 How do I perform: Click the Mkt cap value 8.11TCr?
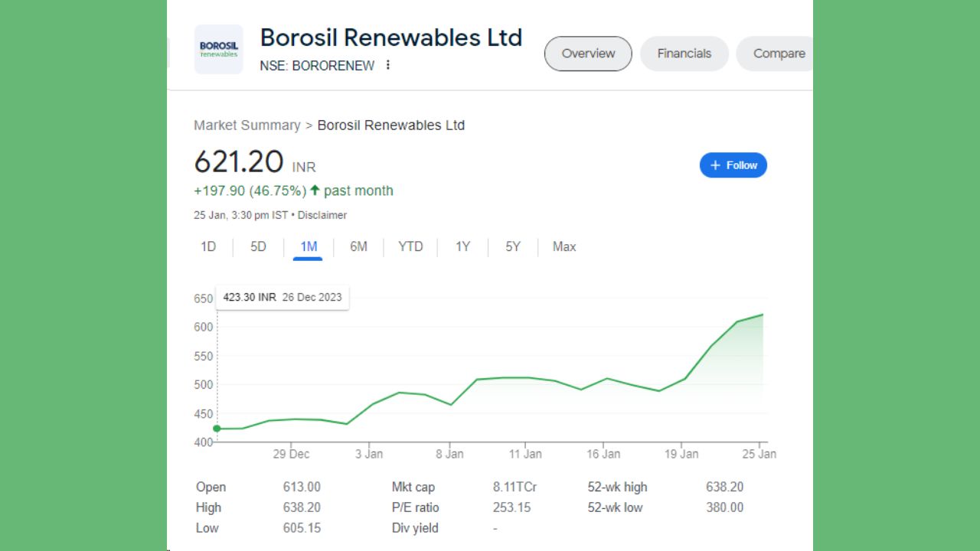point(514,487)
